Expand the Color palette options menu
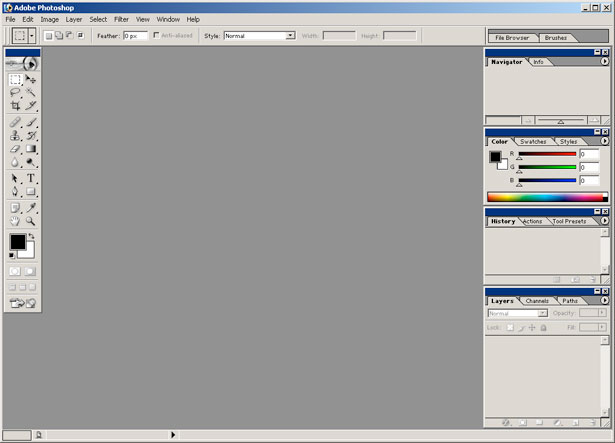 click(x=604, y=142)
